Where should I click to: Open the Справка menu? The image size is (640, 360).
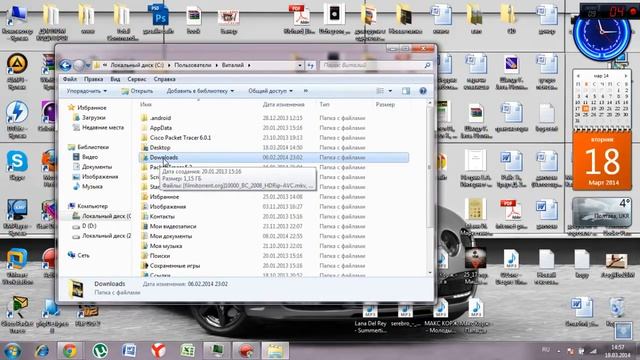coord(164,79)
